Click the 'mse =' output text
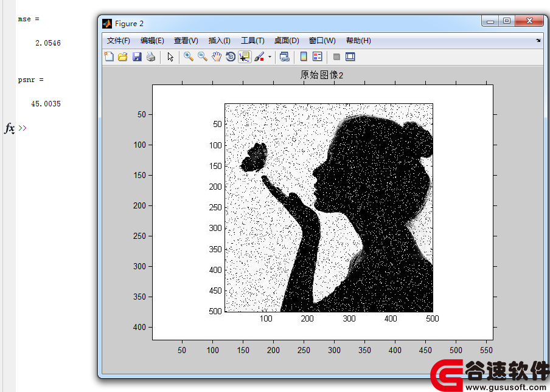550x392 pixels. (x=29, y=19)
